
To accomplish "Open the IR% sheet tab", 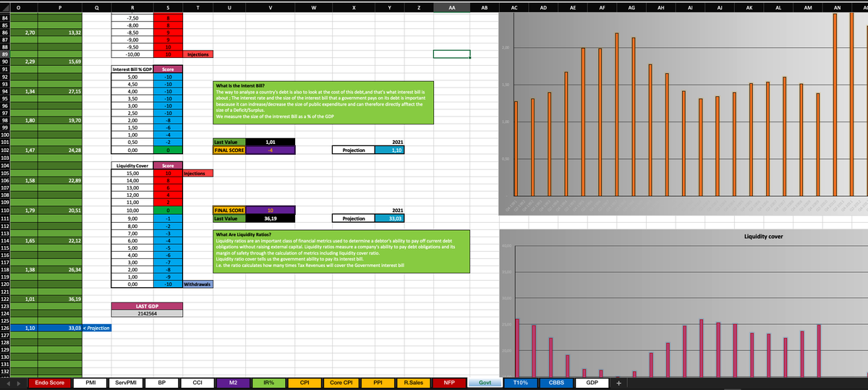I will (268, 382).
